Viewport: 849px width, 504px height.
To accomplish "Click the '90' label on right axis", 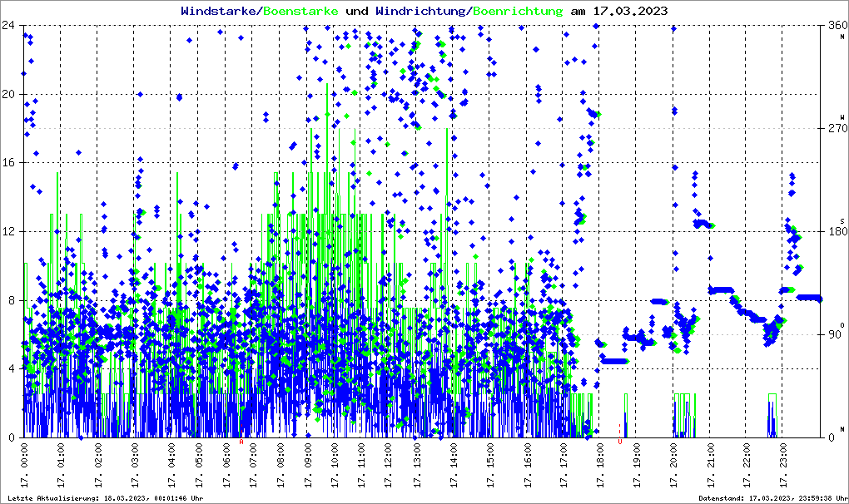I will click(x=835, y=334).
